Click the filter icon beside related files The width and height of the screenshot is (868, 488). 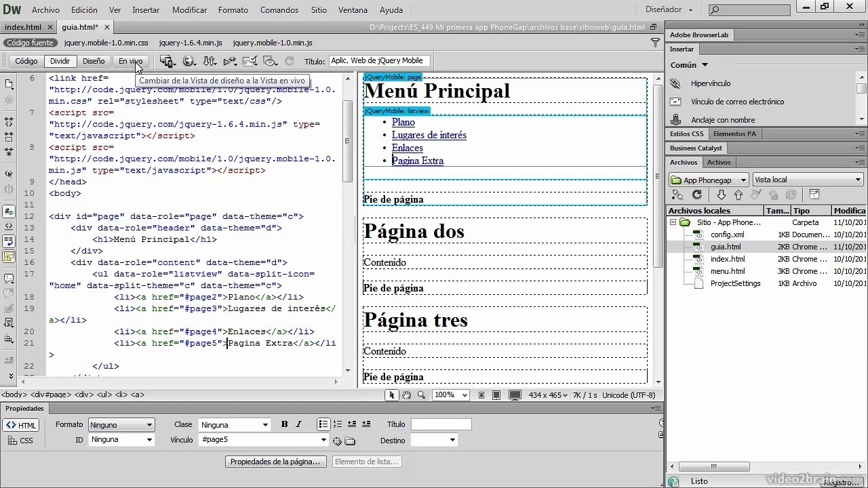655,43
